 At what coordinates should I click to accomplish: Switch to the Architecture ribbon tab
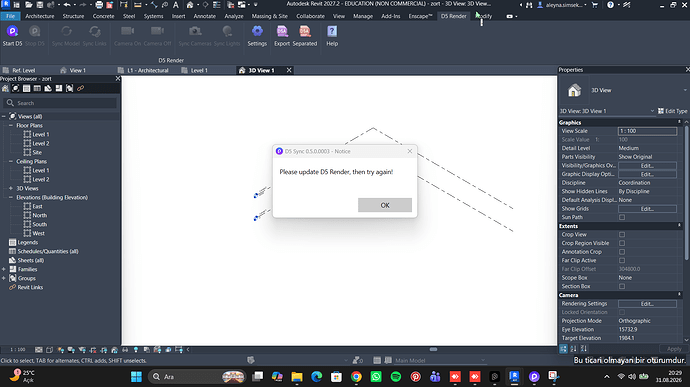tap(40, 16)
